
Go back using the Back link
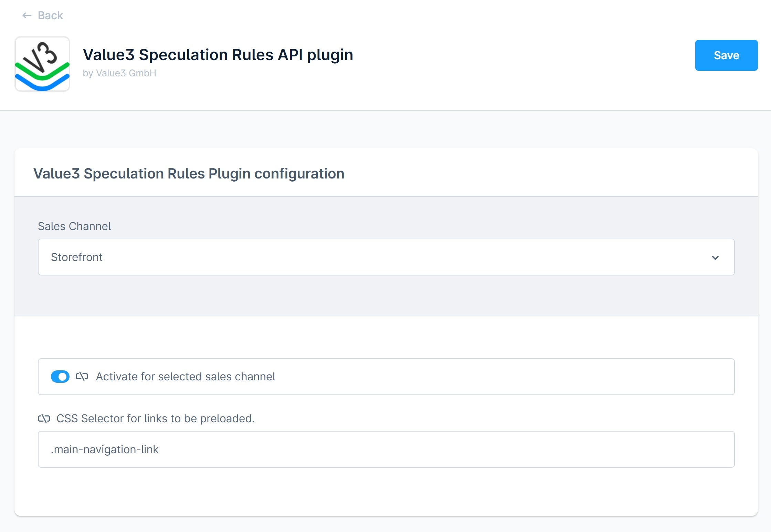pos(43,15)
